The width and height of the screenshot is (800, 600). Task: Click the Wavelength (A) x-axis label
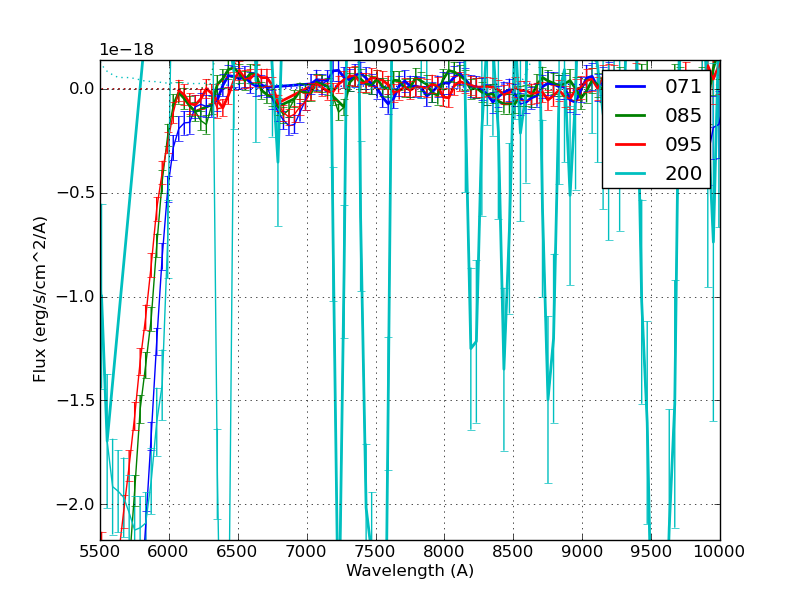pyautogui.click(x=410, y=571)
